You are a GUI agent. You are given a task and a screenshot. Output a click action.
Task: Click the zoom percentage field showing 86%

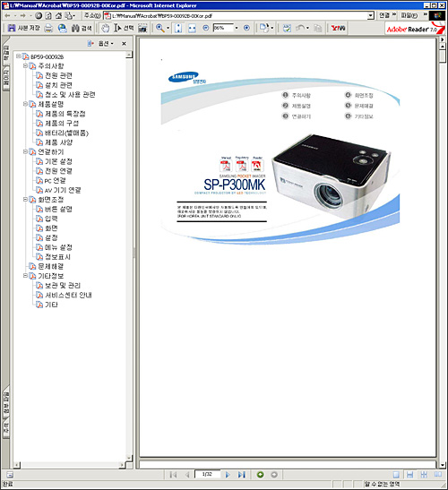pyautogui.click(x=223, y=28)
